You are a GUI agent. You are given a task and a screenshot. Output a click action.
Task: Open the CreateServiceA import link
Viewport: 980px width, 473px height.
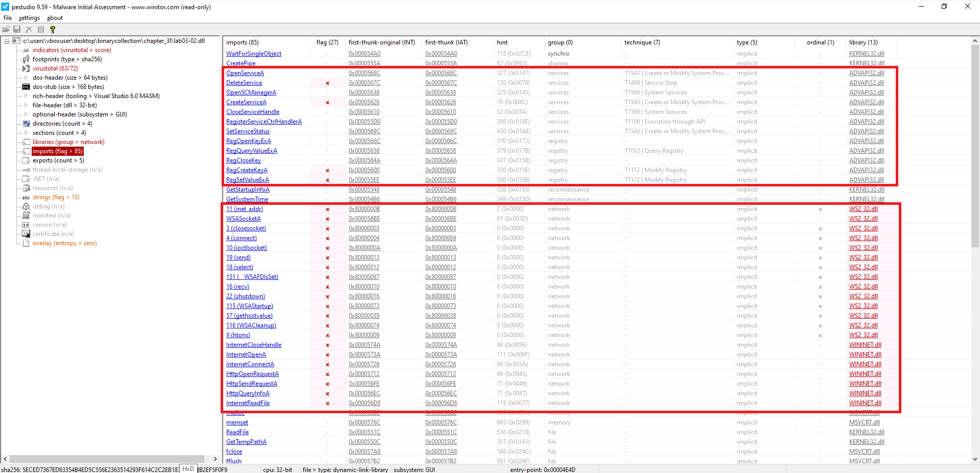246,102
